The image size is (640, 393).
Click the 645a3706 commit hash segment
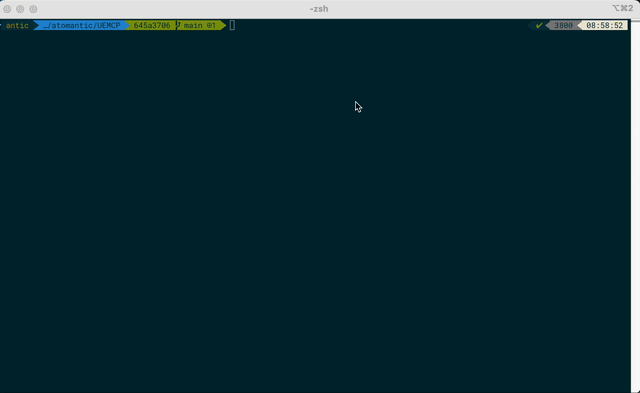tap(152, 25)
